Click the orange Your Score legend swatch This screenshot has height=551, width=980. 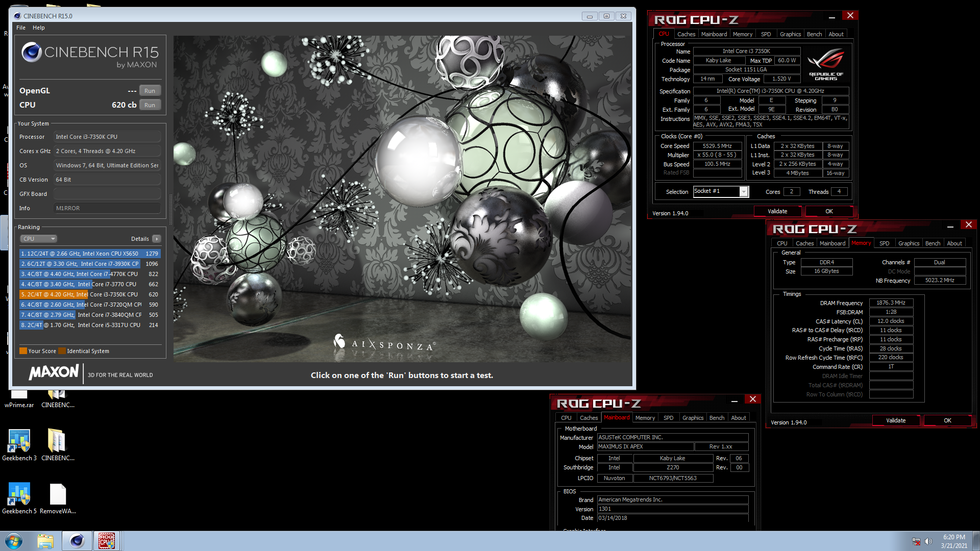(x=23, y=351)
